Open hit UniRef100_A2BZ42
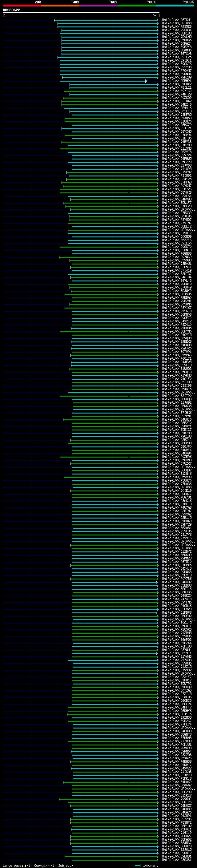This screenshot has width=197, height=868. click(177, 440)
